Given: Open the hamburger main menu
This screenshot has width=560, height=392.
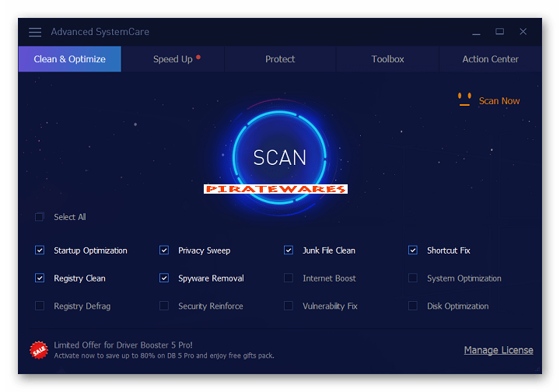Looking at the screenshot, I should coord(35,32).
